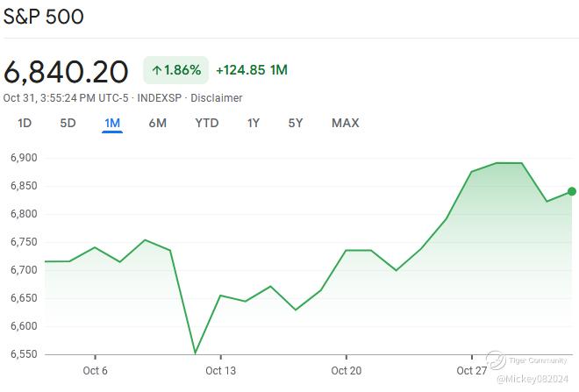
Task: Click the Oct 13 date axis label
Action: [x=220, y=370]
